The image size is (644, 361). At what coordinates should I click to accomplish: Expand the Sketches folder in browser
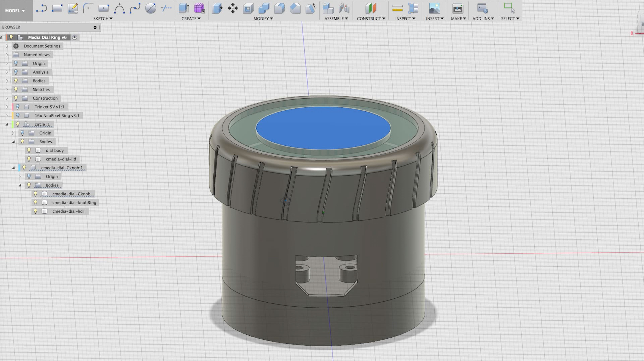7,90
